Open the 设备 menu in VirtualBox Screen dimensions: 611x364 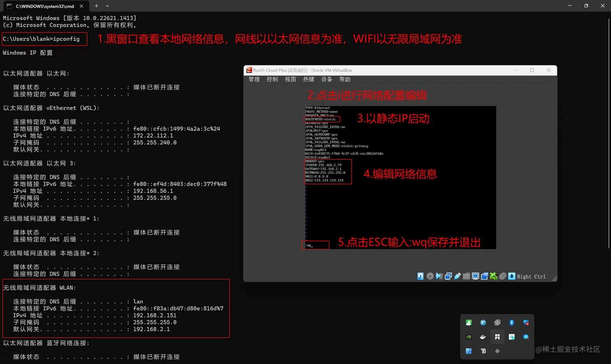tap(327, 79)
